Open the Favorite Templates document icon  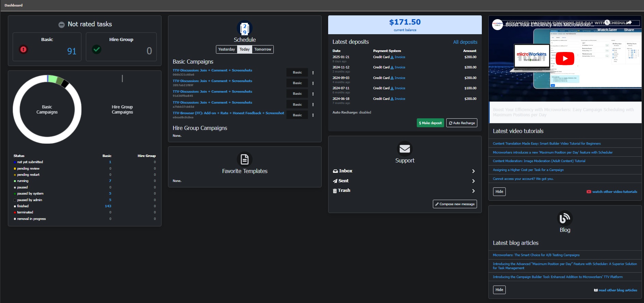[x=245, y=159]
